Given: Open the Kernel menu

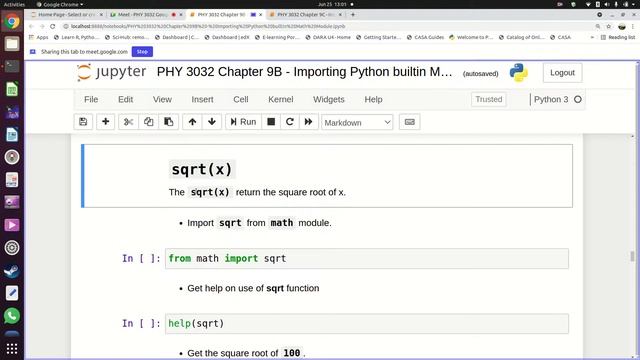Looking at the screenshot, I should 280,99.
